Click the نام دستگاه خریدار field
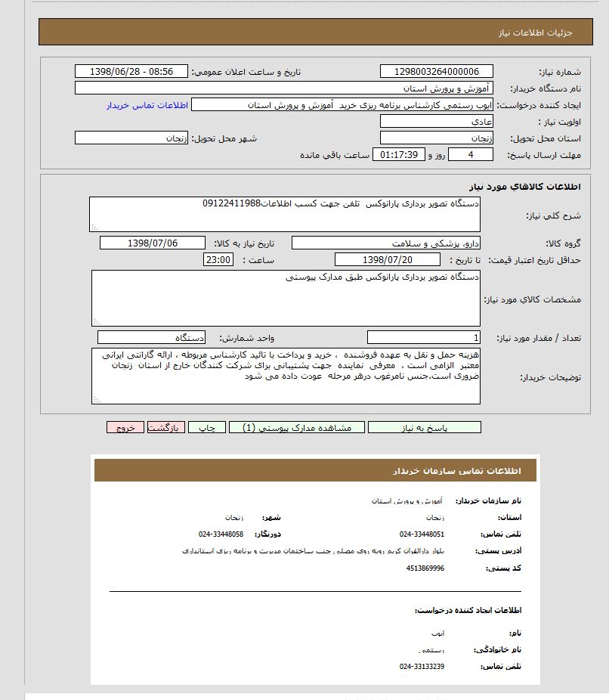 point(284,88)
